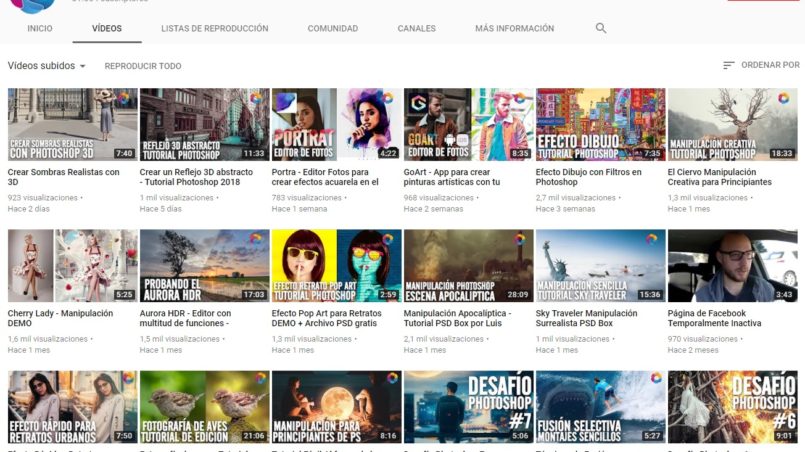
Task: Click title Efecto Dibujo con Filtros en Photoshop
Action: coord(588,177)
